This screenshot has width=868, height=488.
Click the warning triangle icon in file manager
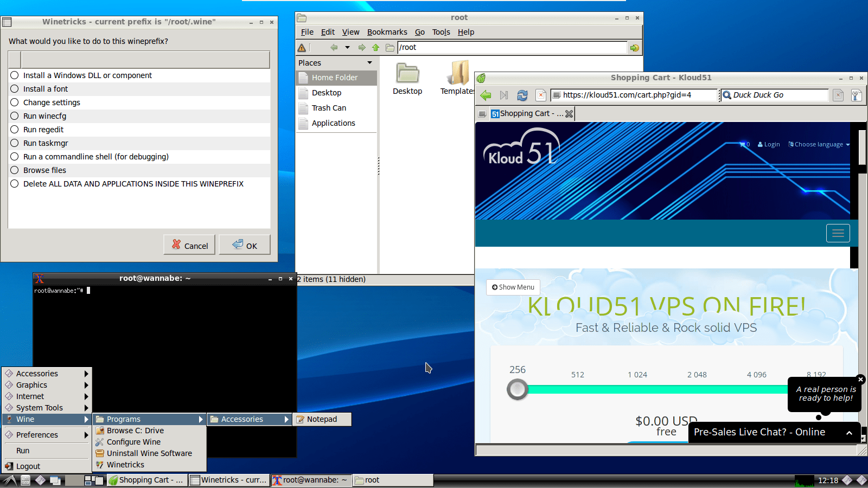click(302, 48)
